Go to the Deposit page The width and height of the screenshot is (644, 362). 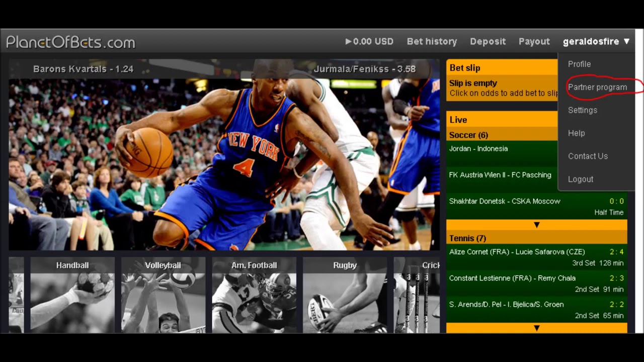488,42
